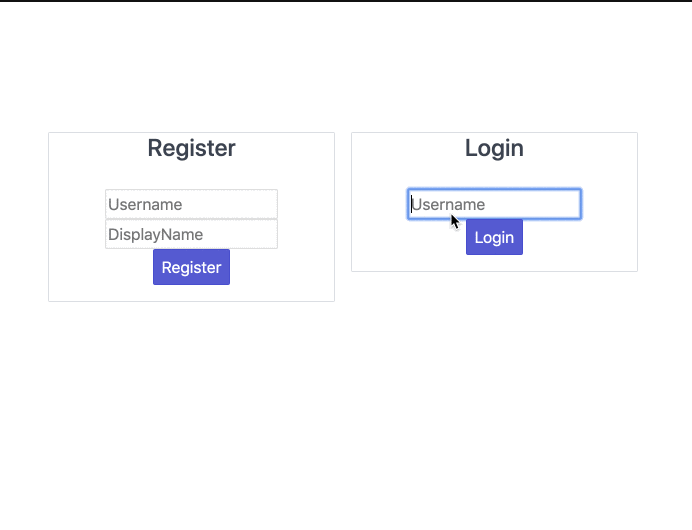Screen dimensions: 692x530
Task: Place cursor in the registration Username placeholder
Action: pyautogui.click(x=145, y=204)
